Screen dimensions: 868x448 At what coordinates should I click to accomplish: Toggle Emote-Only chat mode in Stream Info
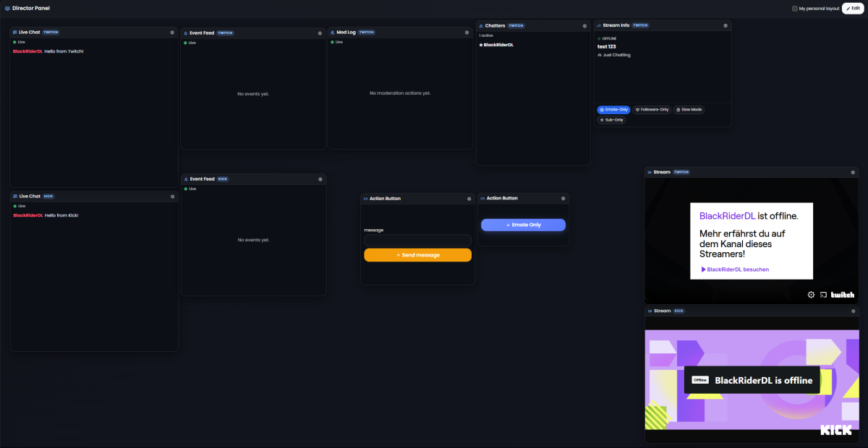614,110
